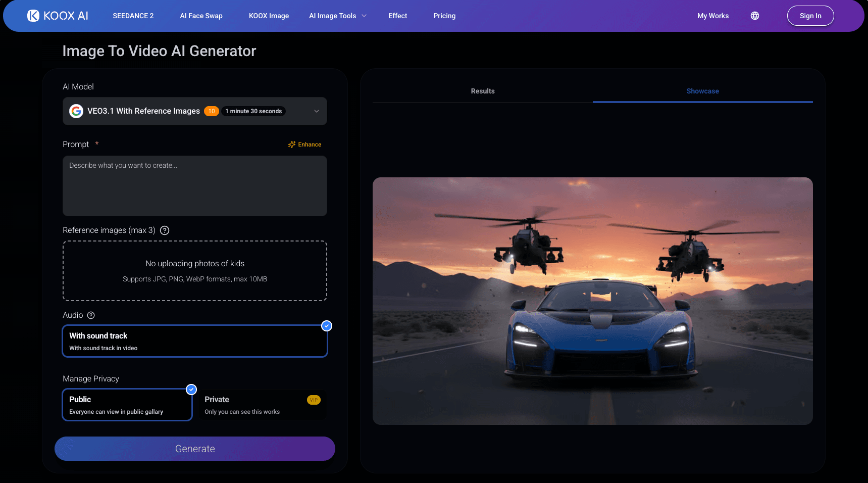Image resolution: width=868 pixels, height=483 pixels.
Task: Navigate to SEEDANCE 2 in the navbar
Action: (133, 16)
